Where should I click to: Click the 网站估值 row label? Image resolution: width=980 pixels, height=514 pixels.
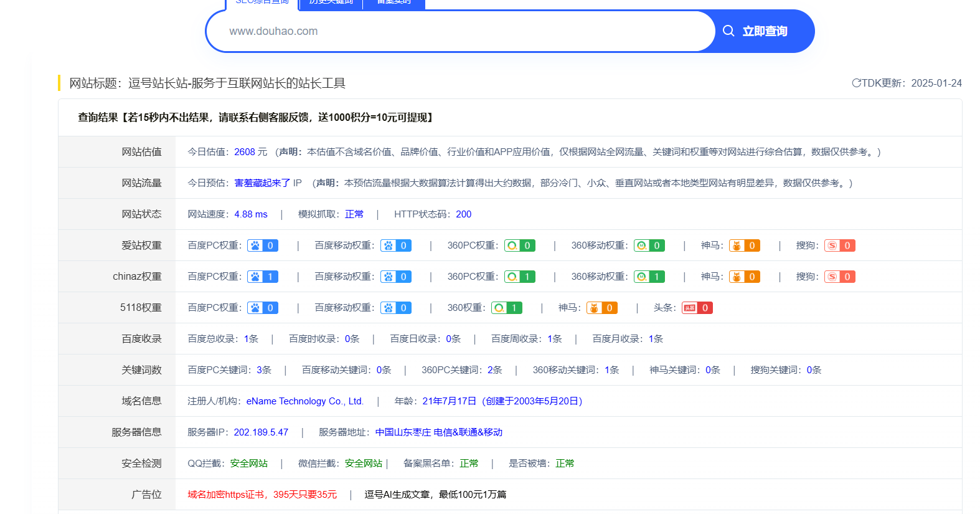pos(141,152)
